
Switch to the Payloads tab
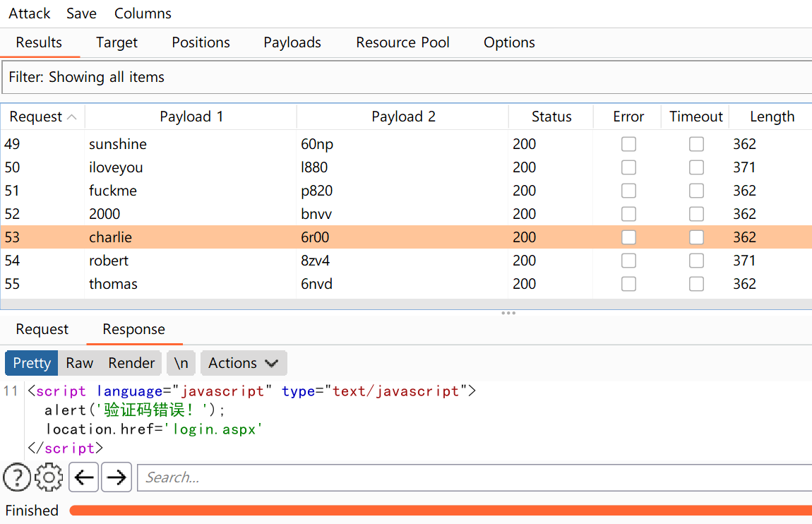point(292,42)
